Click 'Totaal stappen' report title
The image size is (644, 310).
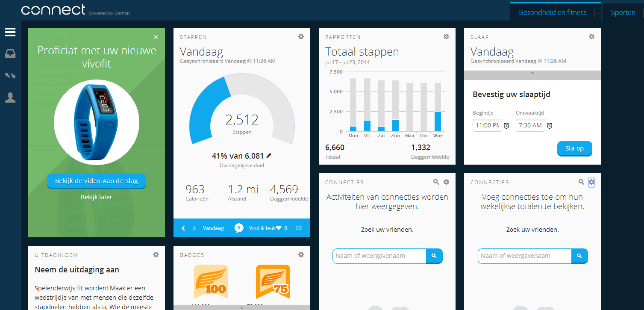click(x=362, y=52)
